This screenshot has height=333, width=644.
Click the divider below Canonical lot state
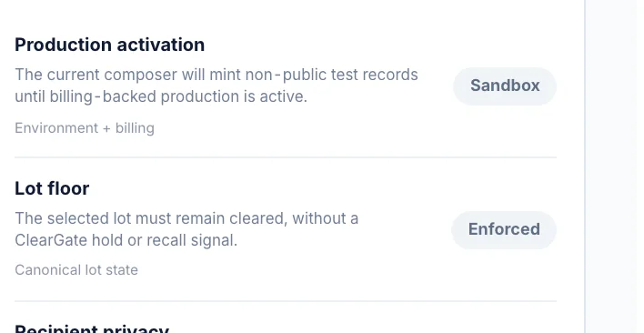(x=286, y=301)
